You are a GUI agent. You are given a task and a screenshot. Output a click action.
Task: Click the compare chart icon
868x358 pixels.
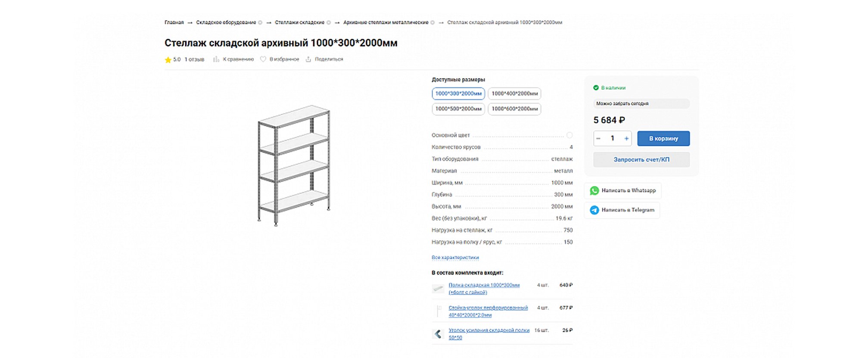[216, 59]
